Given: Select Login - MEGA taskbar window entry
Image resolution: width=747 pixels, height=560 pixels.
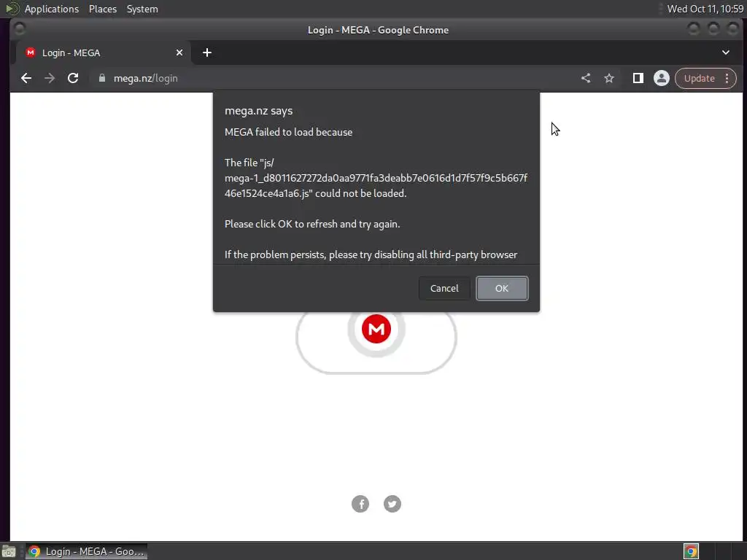Looking at the screenshot, I should click(86, 551).
